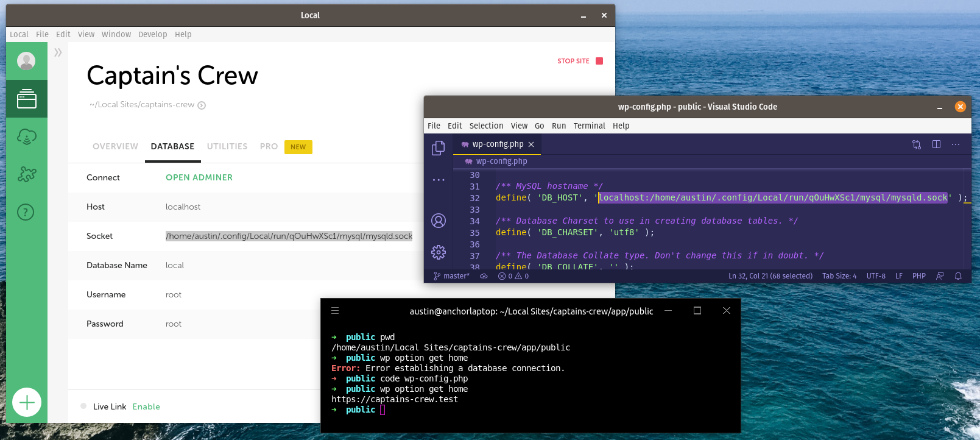Open VS Code Terminal menu
The width and height of the screenshot is (980, 440).
(x=589, y=126)
